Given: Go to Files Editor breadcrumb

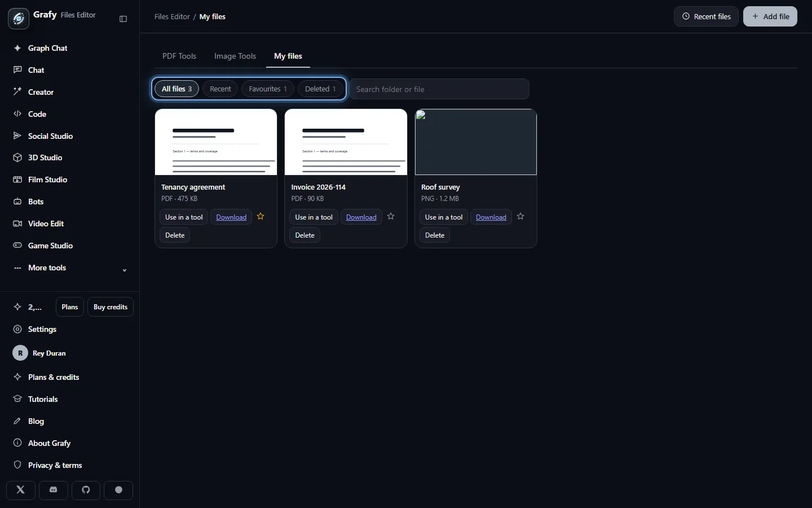Looking at the screenshot, I should point(172,16).
